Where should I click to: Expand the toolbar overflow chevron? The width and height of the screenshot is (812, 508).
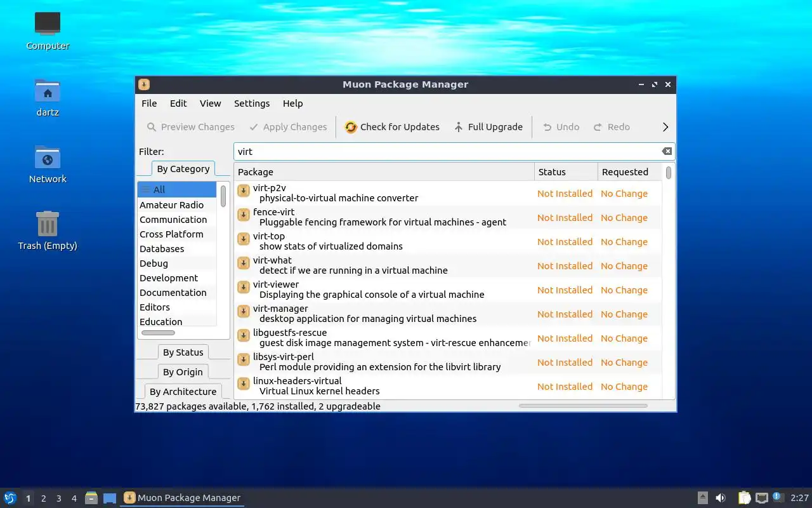pyautogui.click(x=665, y=127)
